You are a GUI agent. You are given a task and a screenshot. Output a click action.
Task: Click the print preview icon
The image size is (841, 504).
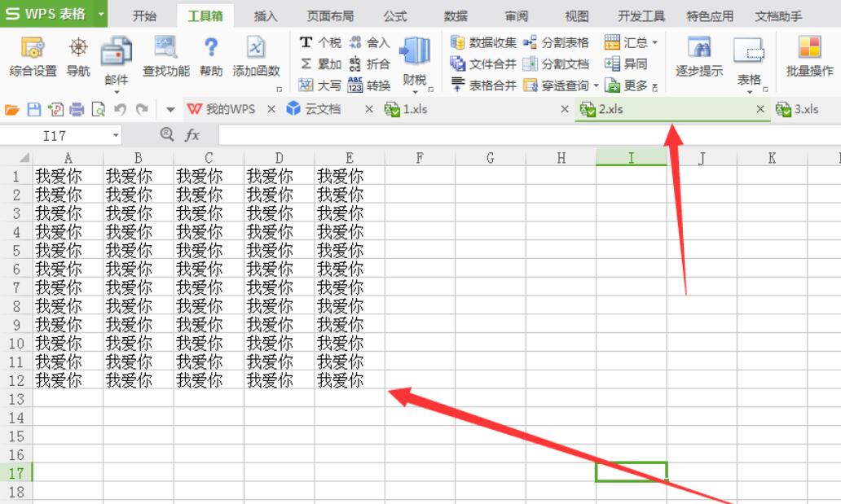coord(99,110)
